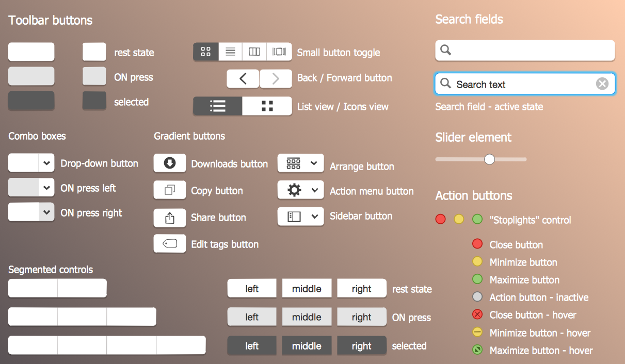
Task: Select the selected-row right segment
Action: (361, 346)
